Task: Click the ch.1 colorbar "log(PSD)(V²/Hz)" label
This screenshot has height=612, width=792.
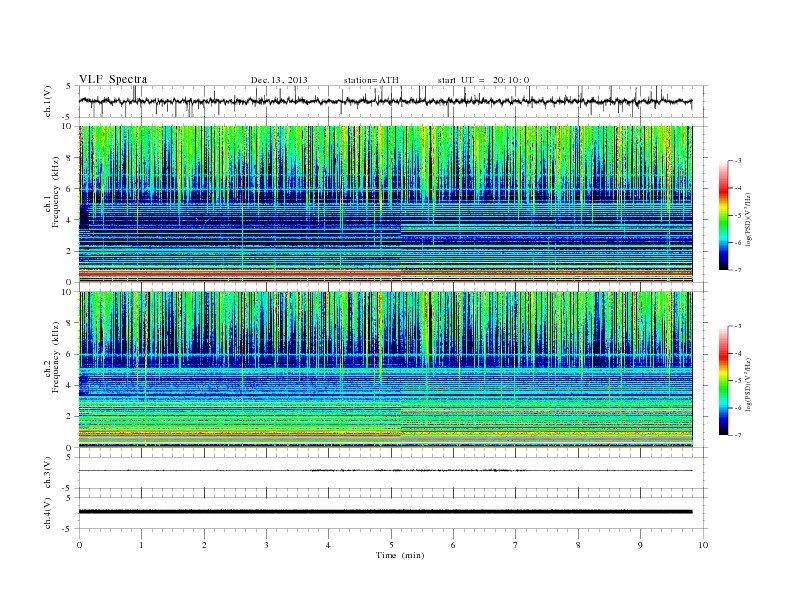Action: pyautogui.click(x=748, y=220)
